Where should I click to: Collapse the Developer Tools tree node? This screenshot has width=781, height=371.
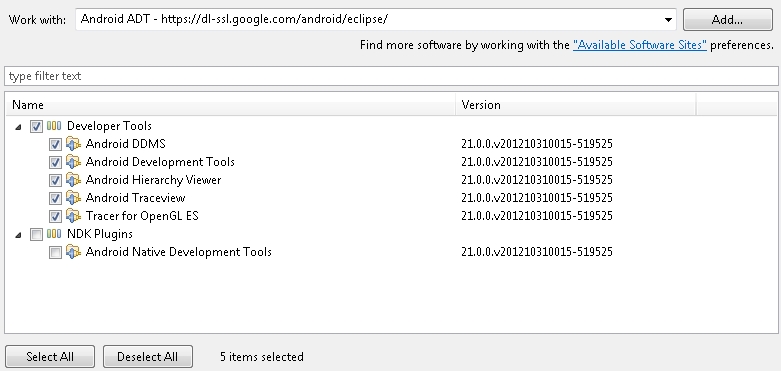pyautogui.click(x=18, y=127)
